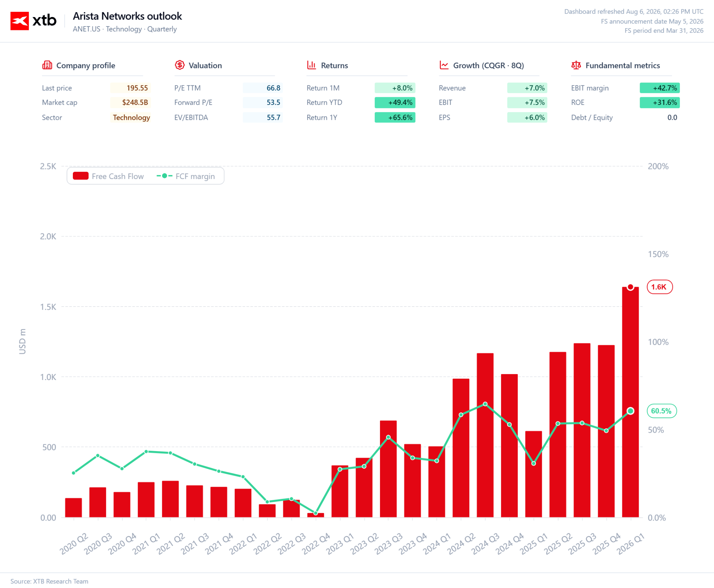Click the EBIT margin value +42.7%
The width and height of the screenshot is (714, 588).
pos(660,88)
